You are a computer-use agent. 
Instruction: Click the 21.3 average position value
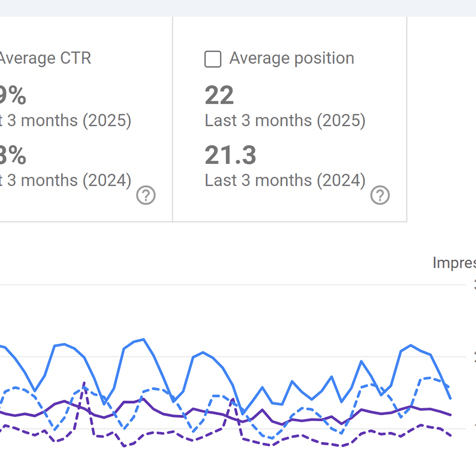click(x=230, y=155)
